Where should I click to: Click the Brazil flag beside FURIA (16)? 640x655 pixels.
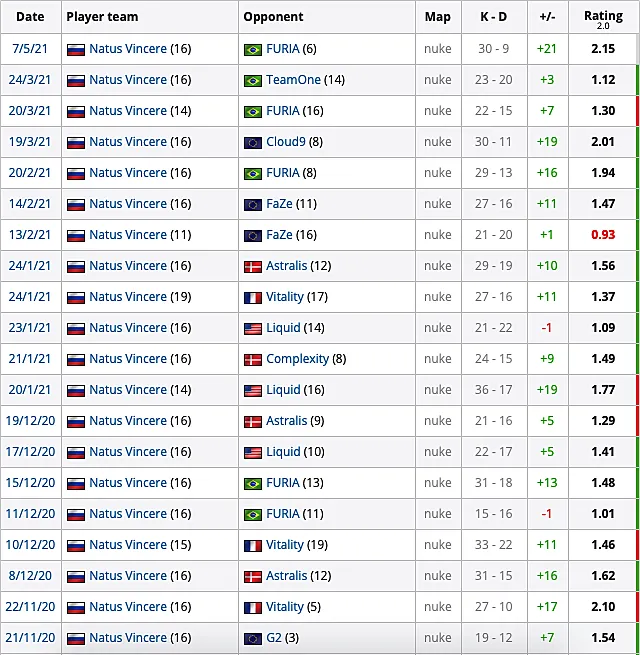point(253,112)
